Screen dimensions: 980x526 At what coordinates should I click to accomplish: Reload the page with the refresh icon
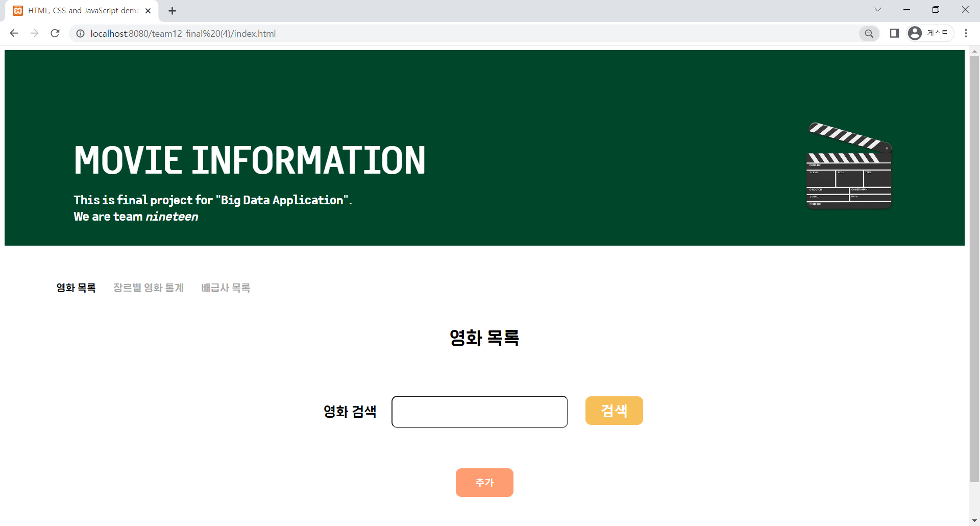pyautogui.click(x=55, y=33)
